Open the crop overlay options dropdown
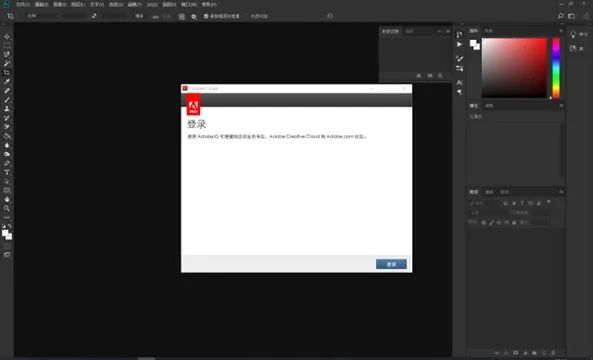 click(182, 17)
